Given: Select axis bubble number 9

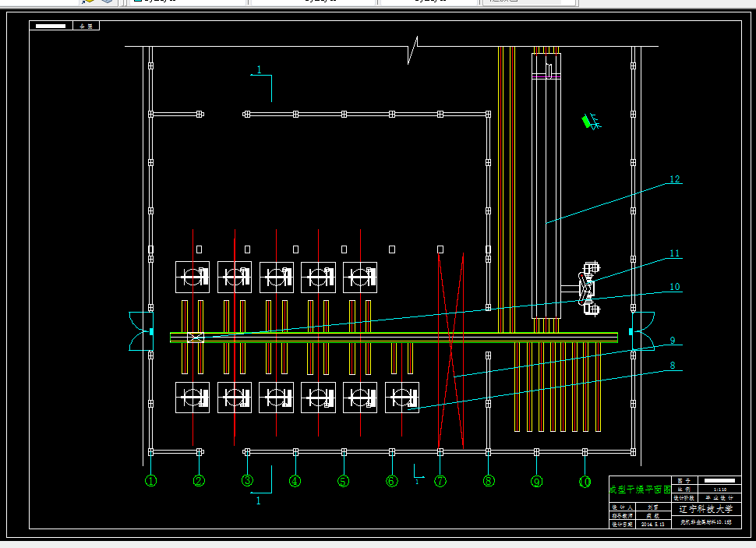Looking at the screenshot, I should [537, 482].
